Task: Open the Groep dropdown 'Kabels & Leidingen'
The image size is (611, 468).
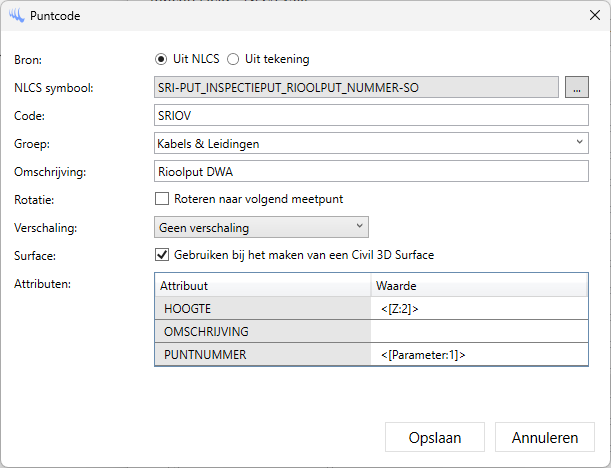Action: pos(371,144)
